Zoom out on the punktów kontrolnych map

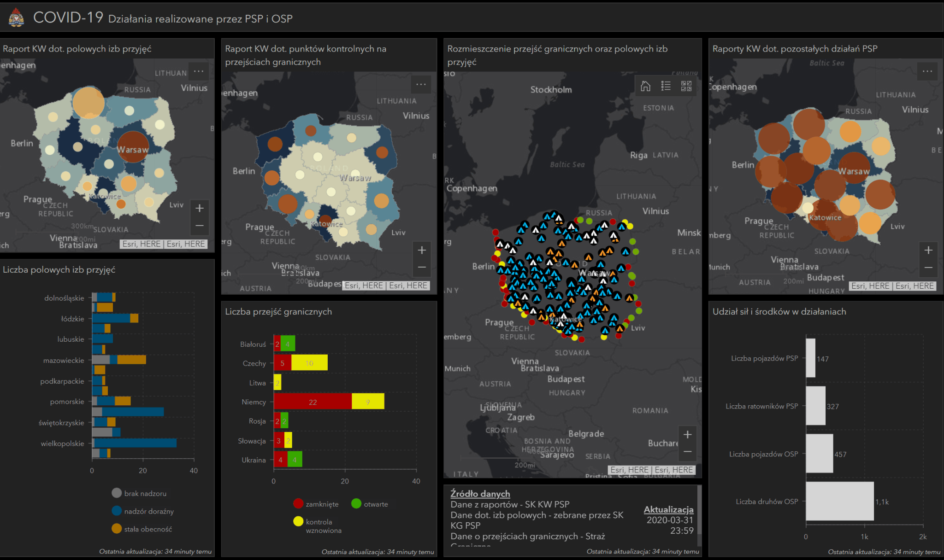[421, 267]
